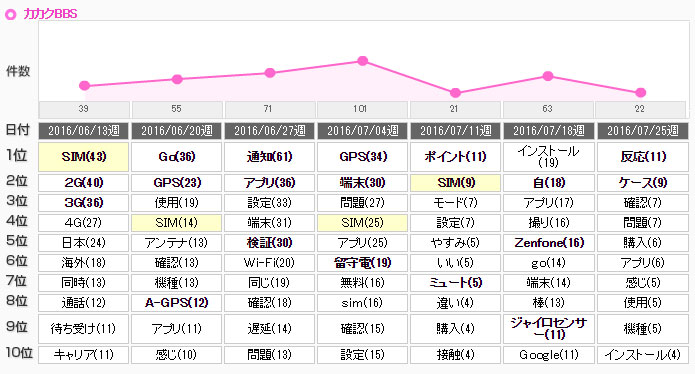Select the 2016/06/27週 date header
Screen dimensions: 695x374
pyautogui.click(x=269, y=131)
